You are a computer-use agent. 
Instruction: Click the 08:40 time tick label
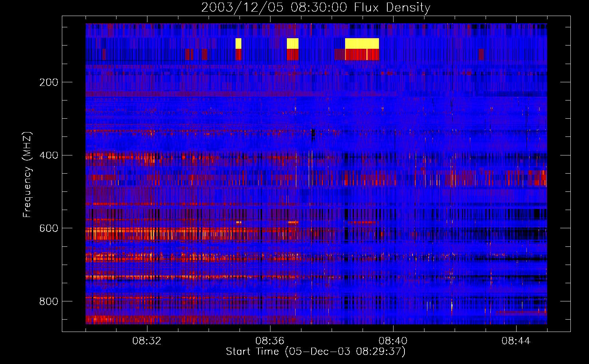[393, 341]
